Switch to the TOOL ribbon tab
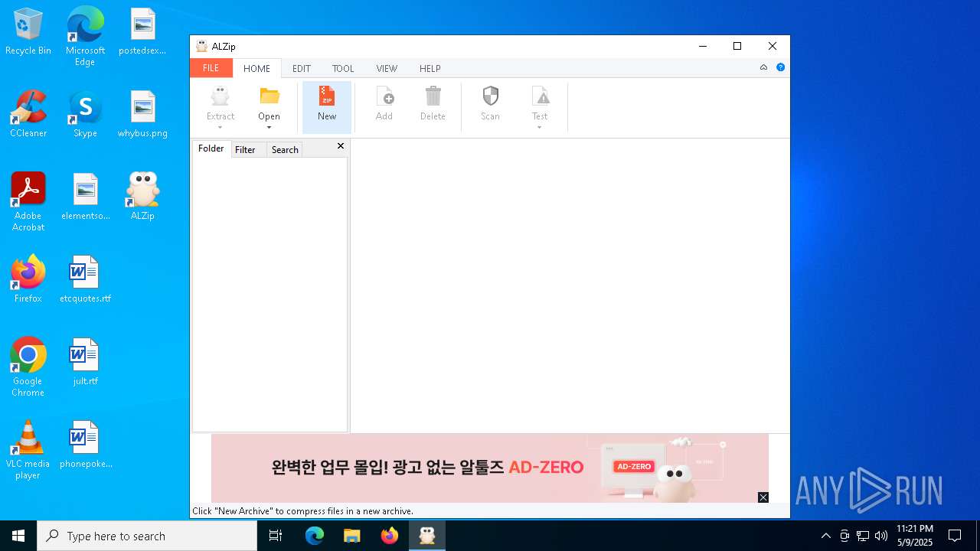This screenshot has height=551, width=980. [x=343, y=68]
